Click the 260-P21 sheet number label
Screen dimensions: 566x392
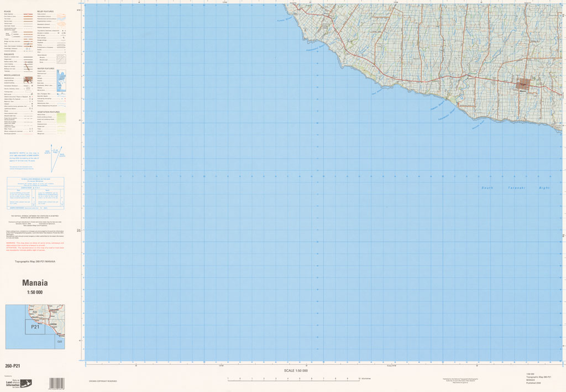[13, 366]
